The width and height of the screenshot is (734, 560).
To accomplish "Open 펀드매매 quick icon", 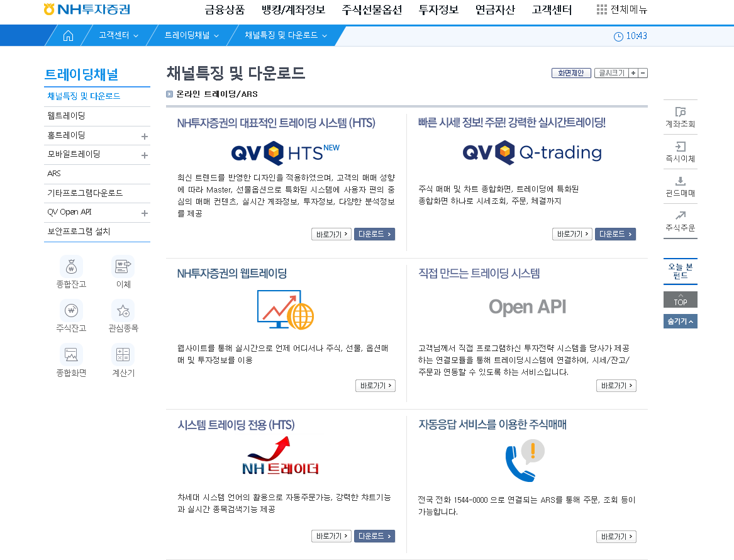I will (681, 181).
